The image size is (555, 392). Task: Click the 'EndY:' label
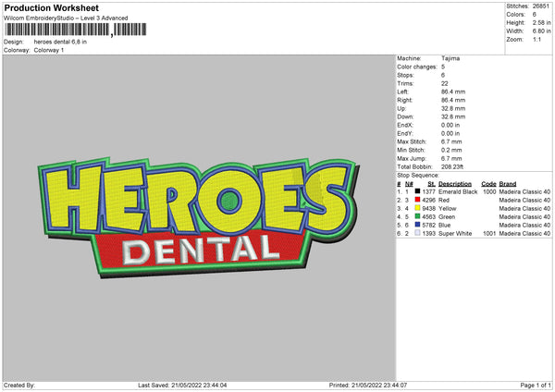(405, 133)
